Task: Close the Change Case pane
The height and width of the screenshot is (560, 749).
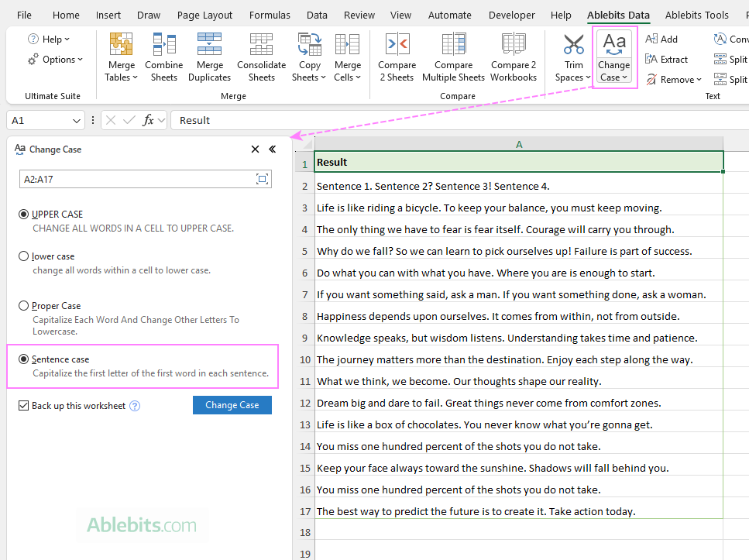Action: (255, 149)
